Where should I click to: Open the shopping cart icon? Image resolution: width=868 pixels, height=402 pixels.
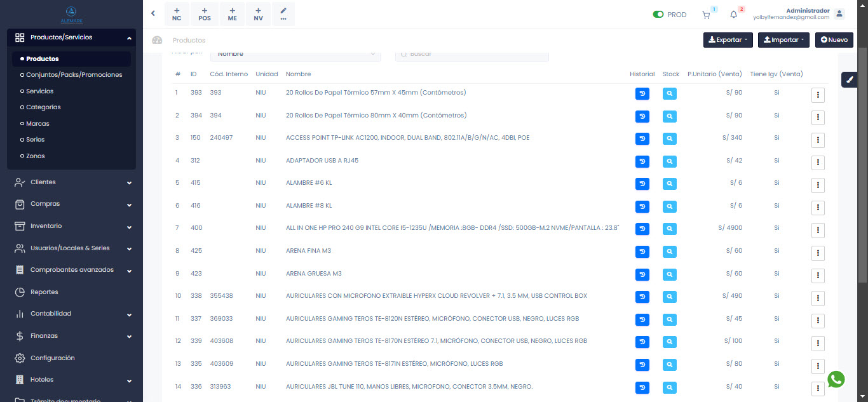[x=706, y=15]
